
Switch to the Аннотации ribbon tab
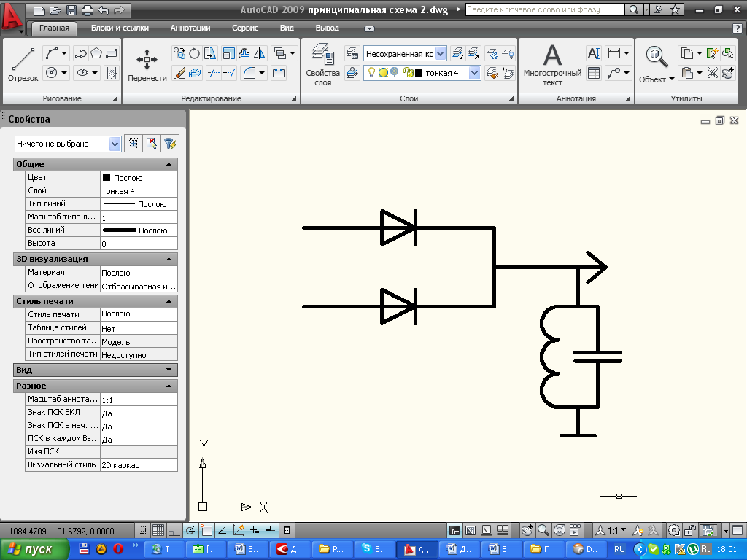pyautogui.click(x=190, y=28)
